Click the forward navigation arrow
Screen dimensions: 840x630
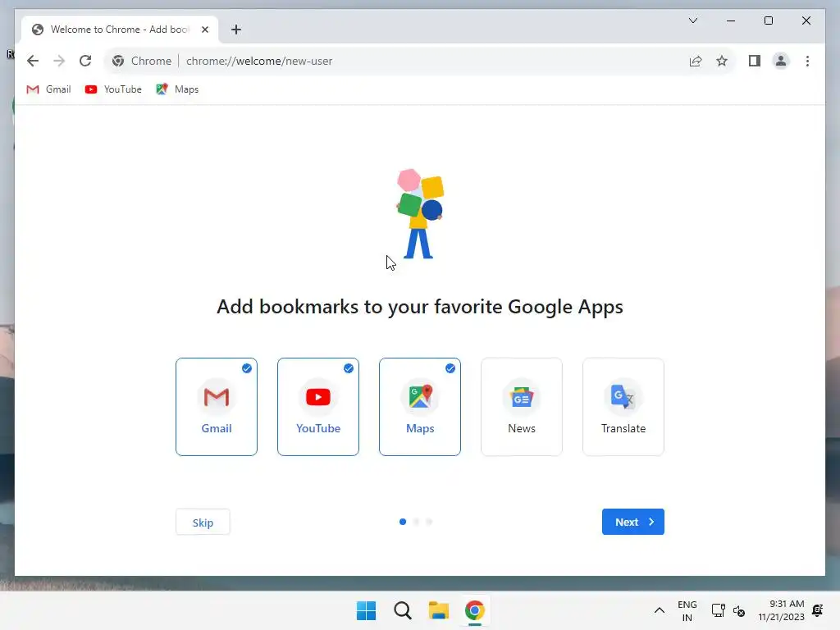tap(59, 61)
